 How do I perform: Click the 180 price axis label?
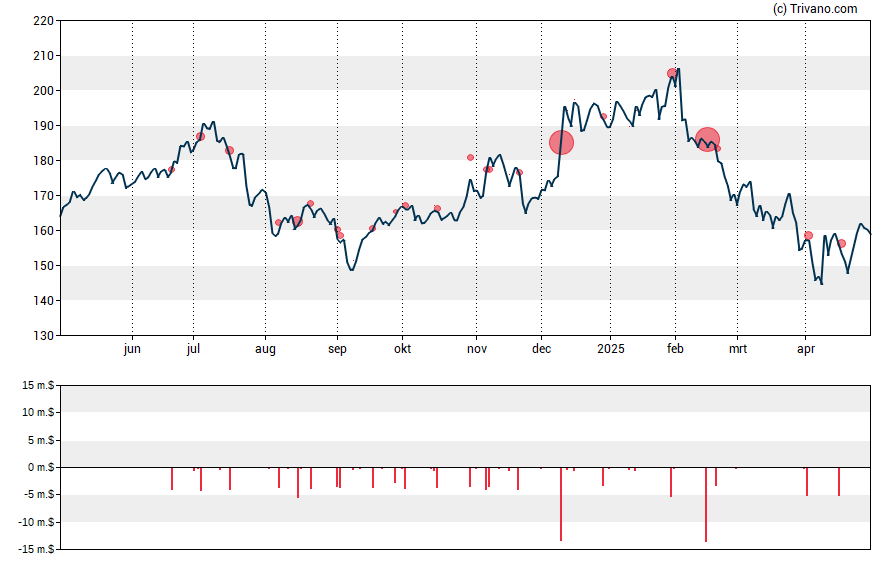tap(44, 161)
